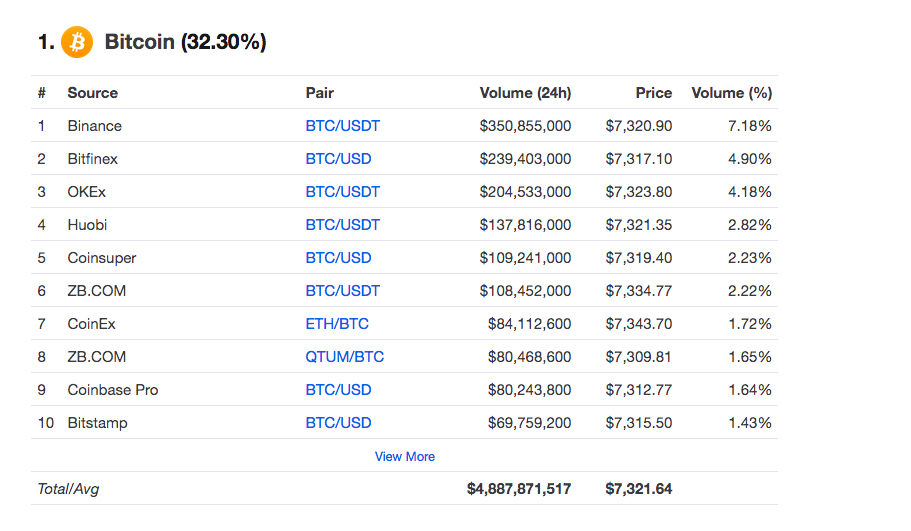Open Coinbase Pro BTC/USD pair link
This screenshot has width=911, height=531.
coord(338,390)
